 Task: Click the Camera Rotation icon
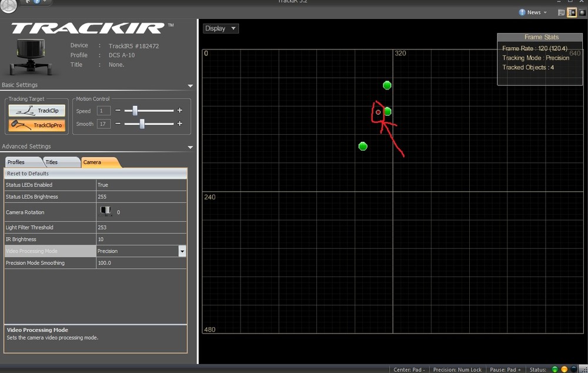pos(106,211)
